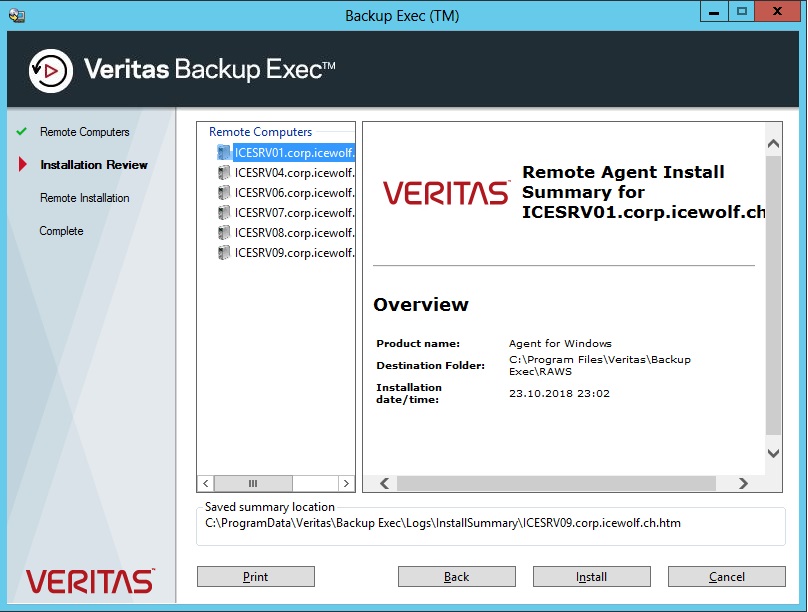The width and height of the screenshot is (808, 612).
Task: Select ICESRV07.corp.icewolf computer in list
Action: tap(294, 213)
